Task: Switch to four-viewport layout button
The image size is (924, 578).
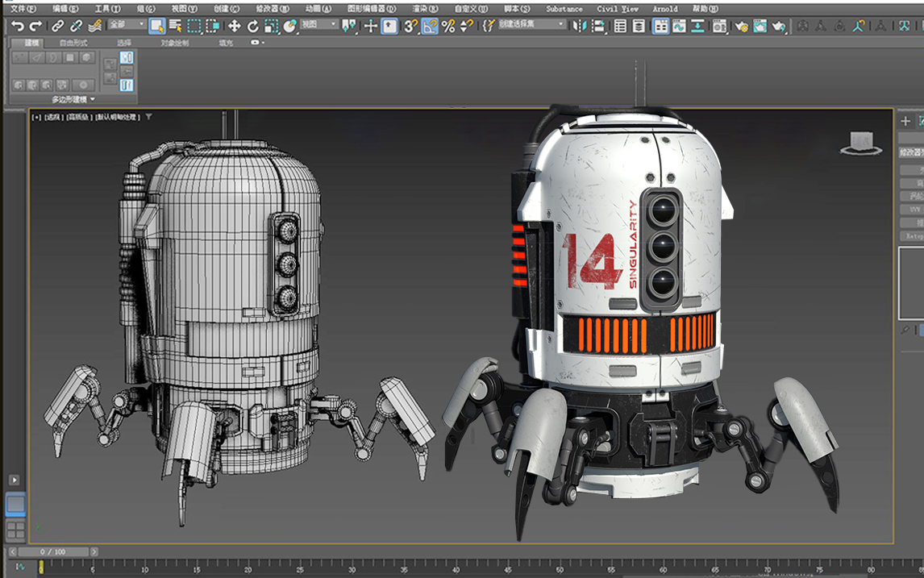Action: click(x=15, y=530)
